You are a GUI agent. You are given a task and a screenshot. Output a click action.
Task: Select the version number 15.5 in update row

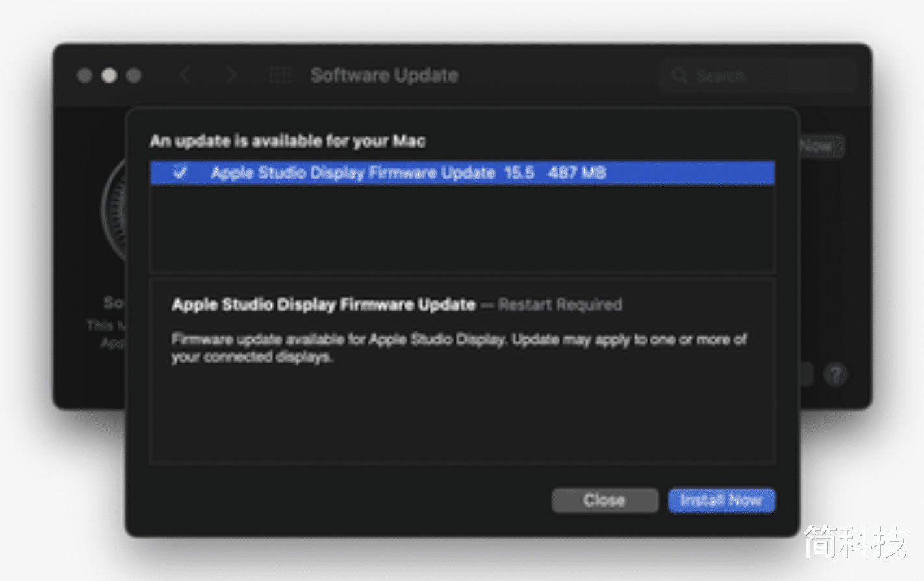tap(519, 173)
